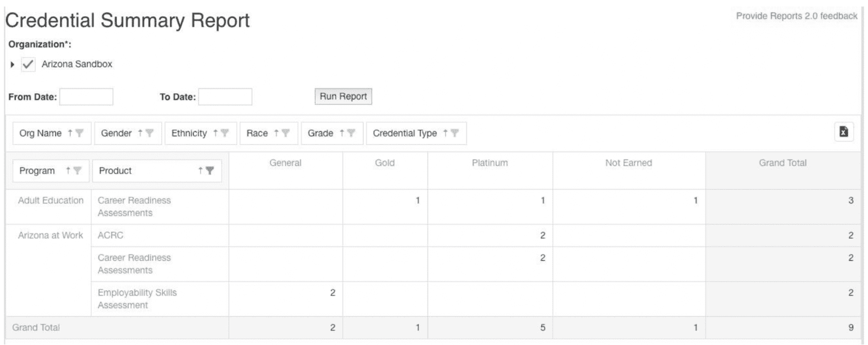868x345 pixels.
Task: Open the Race filter funnel
Action: (286, 133)
